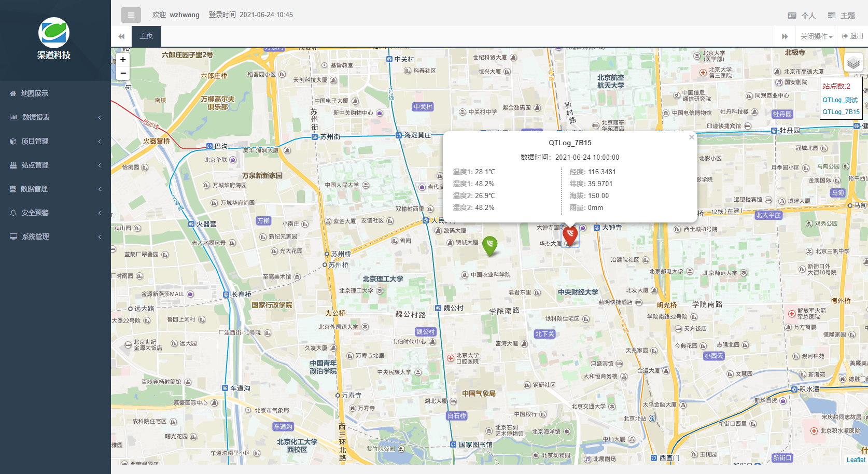The image size is (868, 474).
Task: Open the 主题 theme settings
Action: tap(842, 16)
